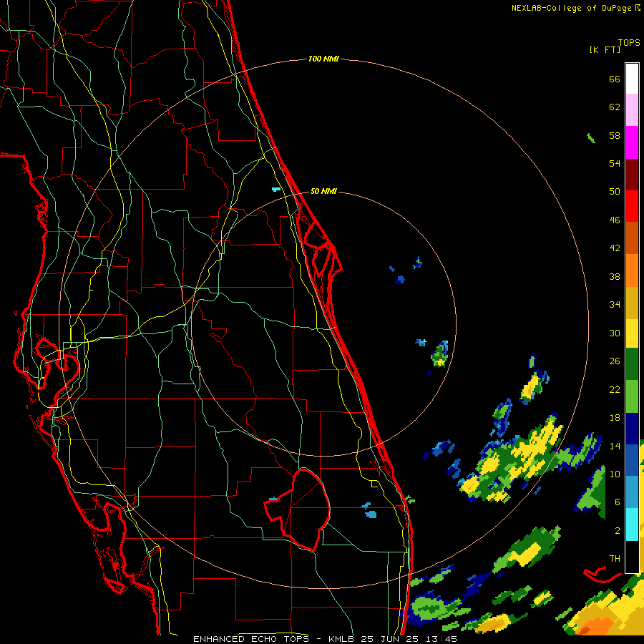Image resolution: width=644 pixels, height=644 pixels.
Task: Click the dark red swatch between 50 and 54
Action: tap(632, 175)
